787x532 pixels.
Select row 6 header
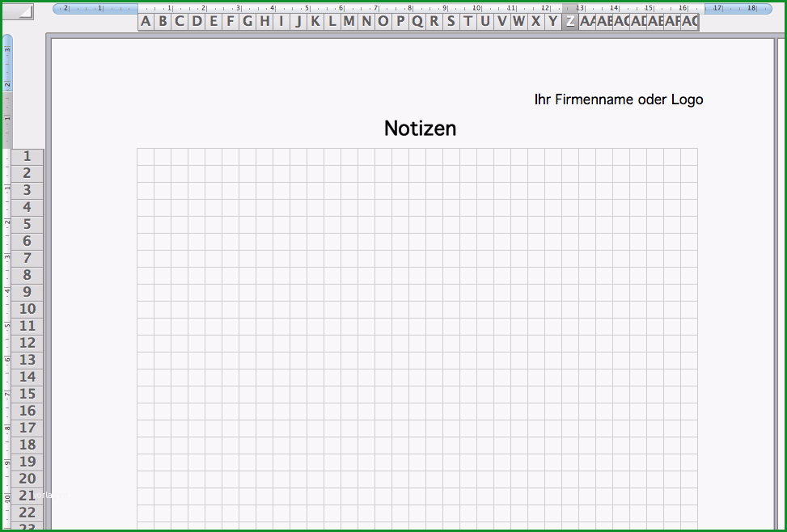tap(28, 242)
